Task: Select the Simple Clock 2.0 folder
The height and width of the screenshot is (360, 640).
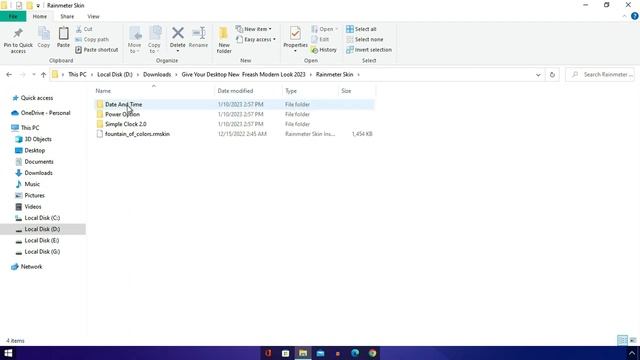Action: click(x=234, y=124)
